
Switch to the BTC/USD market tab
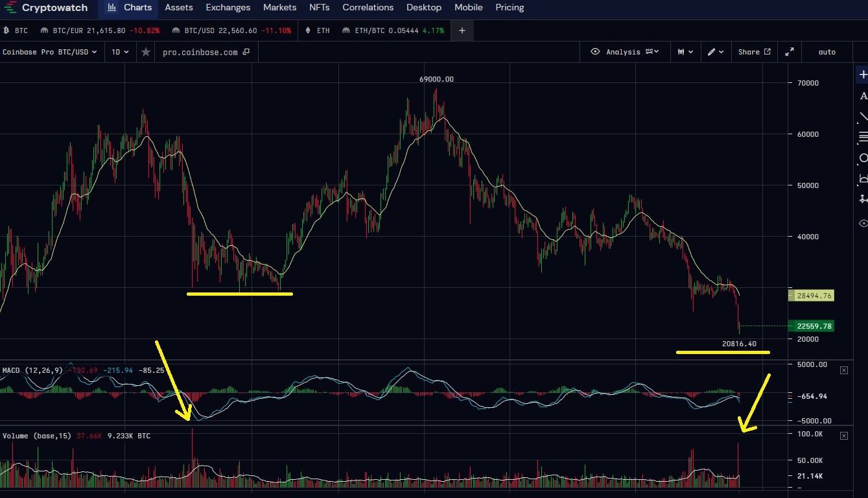coord(233,30)
